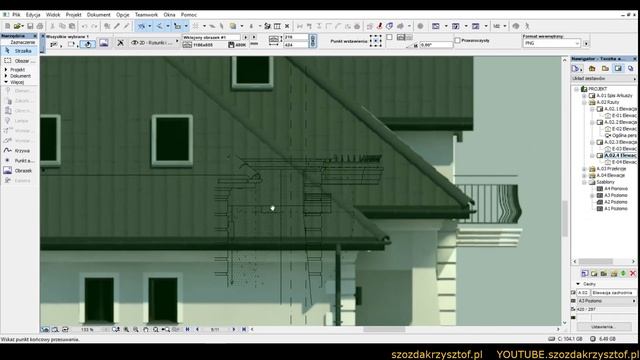Open the 2D Rysunki layer dropdown
The image size is (640, 360).
[x=155, y=42]
